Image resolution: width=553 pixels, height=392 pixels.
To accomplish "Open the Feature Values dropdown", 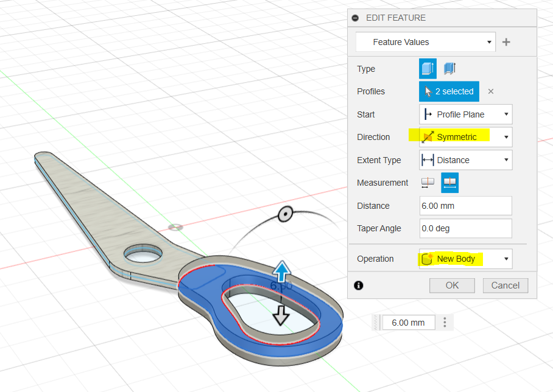I will tap(425, 42).
